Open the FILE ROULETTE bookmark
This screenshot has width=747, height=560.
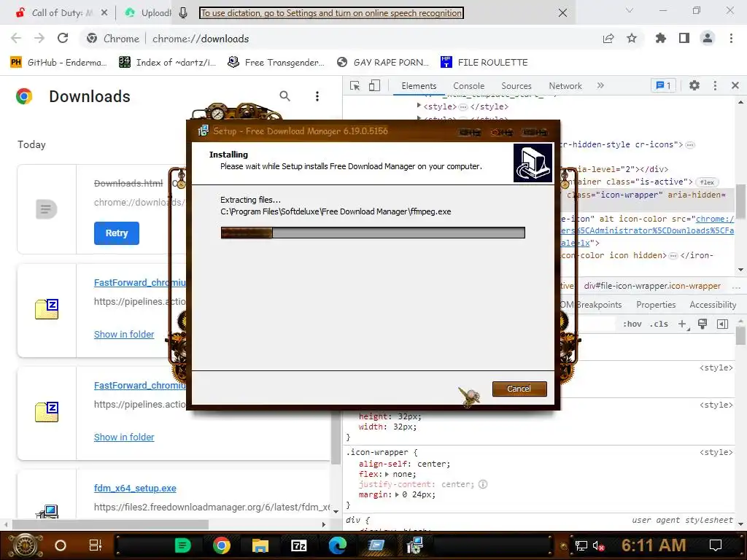pos(484,63)
